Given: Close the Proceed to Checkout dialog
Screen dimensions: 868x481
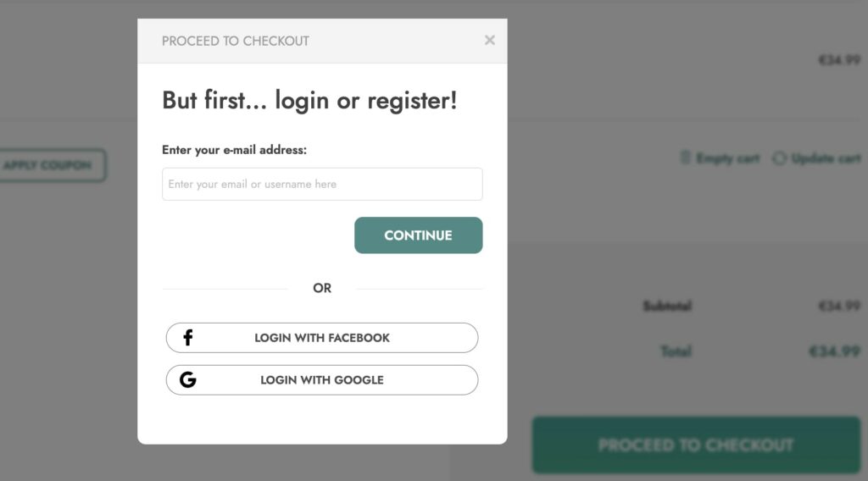Looking at the screenshot, I should click(489, 41).
